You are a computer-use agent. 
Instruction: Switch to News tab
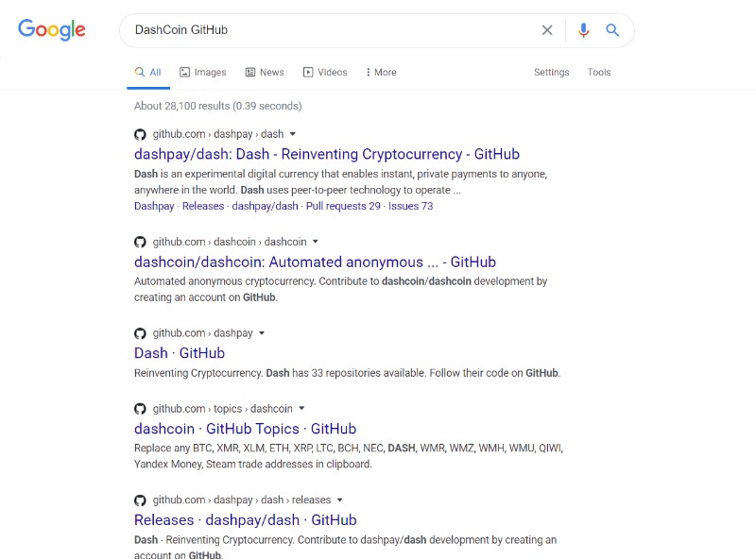tap(265, 73)
